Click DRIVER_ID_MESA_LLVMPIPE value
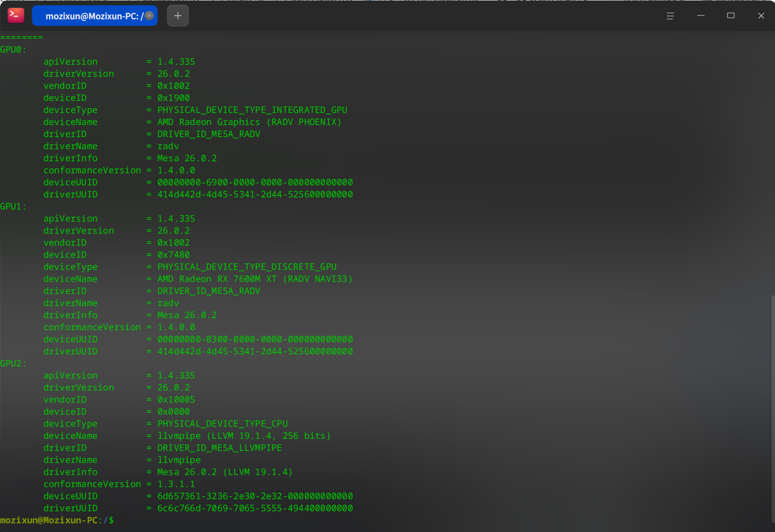The width and height of the screenshot is (775, 532). click(x=220, y=448)
